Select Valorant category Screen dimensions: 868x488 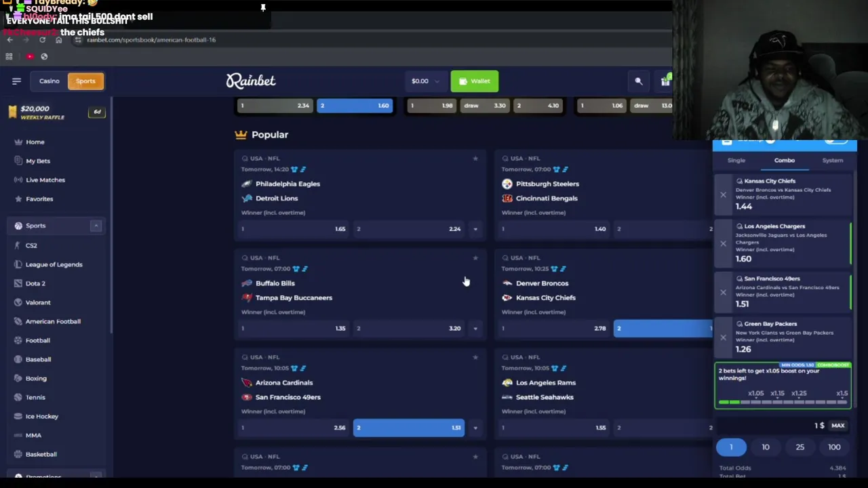pyautogui.click(x=38, y=302)
